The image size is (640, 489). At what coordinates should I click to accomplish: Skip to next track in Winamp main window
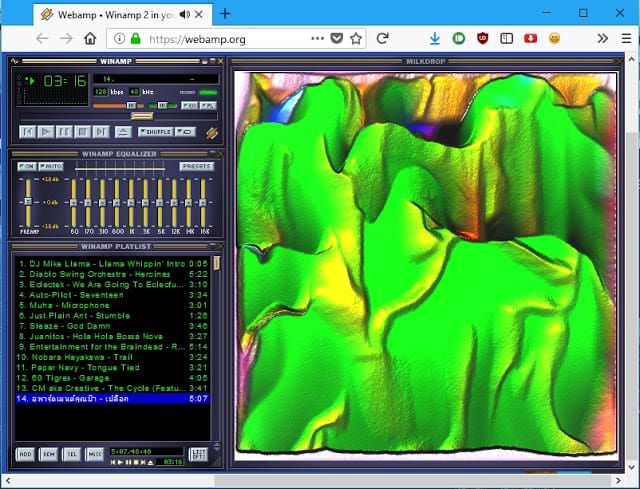tap(101, 132)
